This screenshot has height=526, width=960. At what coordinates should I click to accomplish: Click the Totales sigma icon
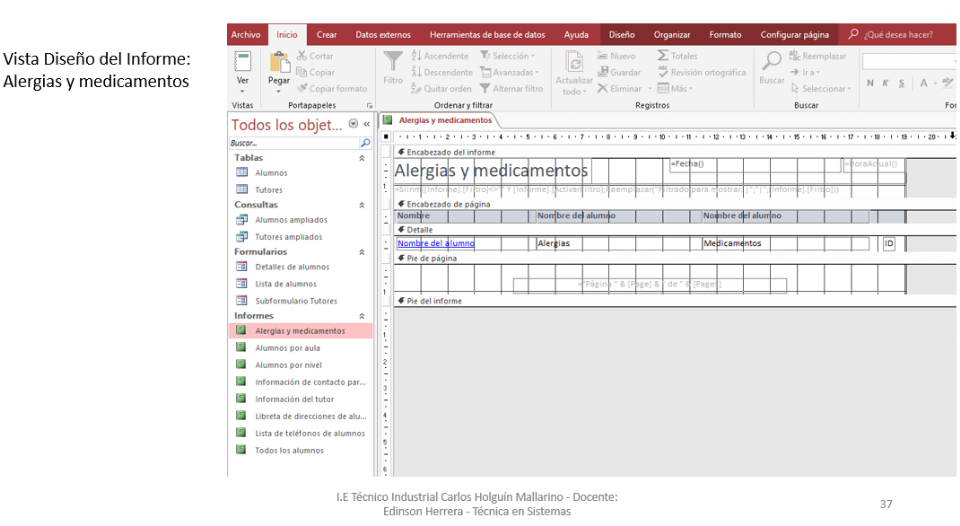(x=663, y=56)
